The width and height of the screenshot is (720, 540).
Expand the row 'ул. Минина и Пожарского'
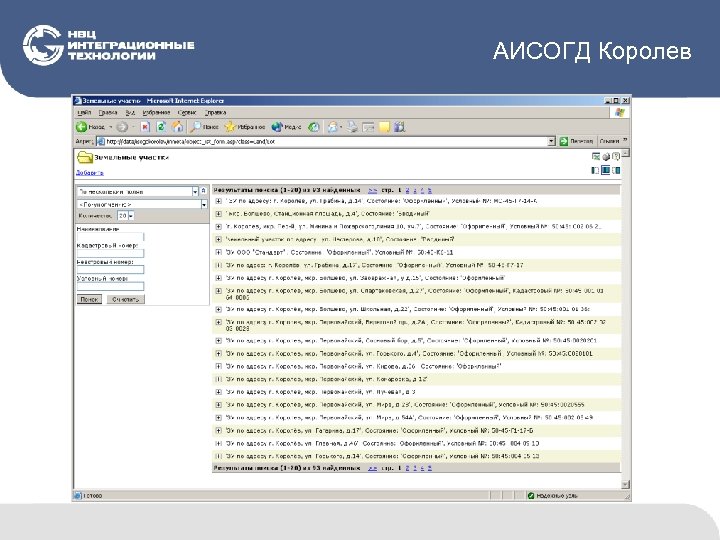coord(218,227)
